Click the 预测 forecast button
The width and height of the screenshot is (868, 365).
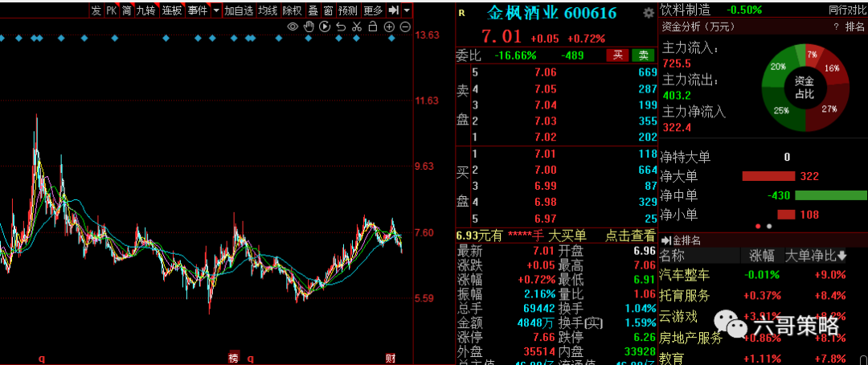coord(348,10)
